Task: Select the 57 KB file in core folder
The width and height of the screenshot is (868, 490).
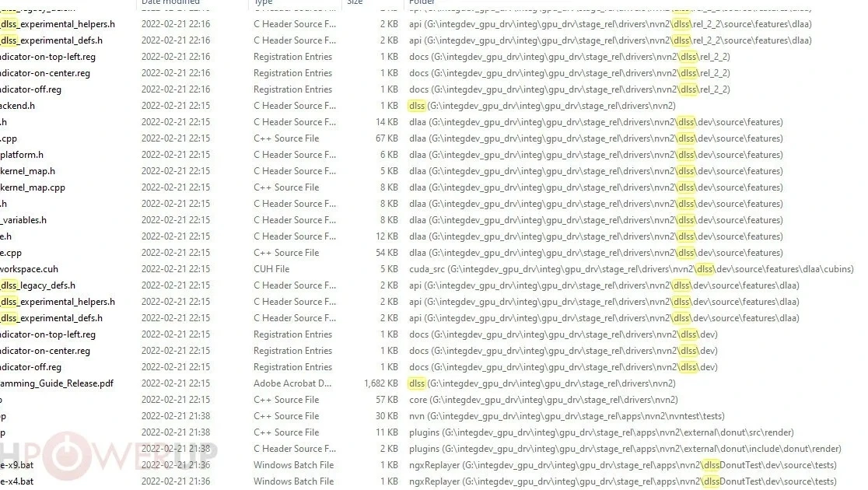Action: (3, 400)
